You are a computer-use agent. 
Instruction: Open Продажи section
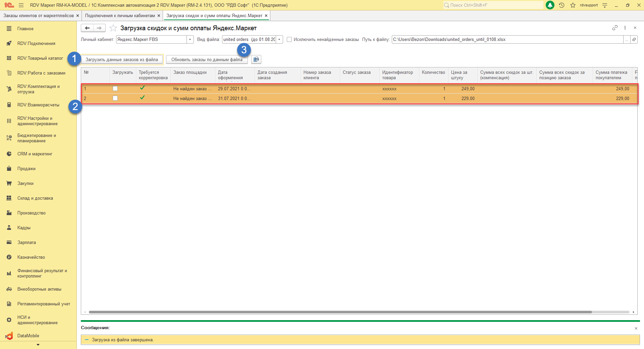[x=26, y=168]
